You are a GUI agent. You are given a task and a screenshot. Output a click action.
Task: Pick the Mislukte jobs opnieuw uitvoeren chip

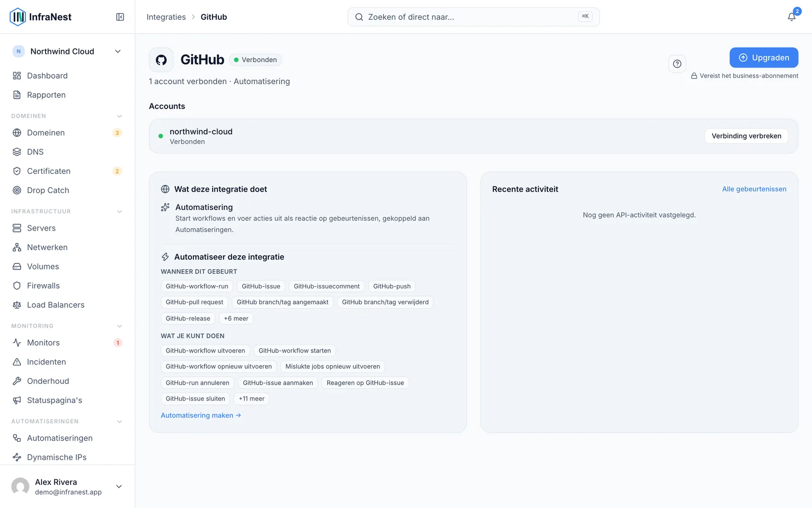(333, 366)
